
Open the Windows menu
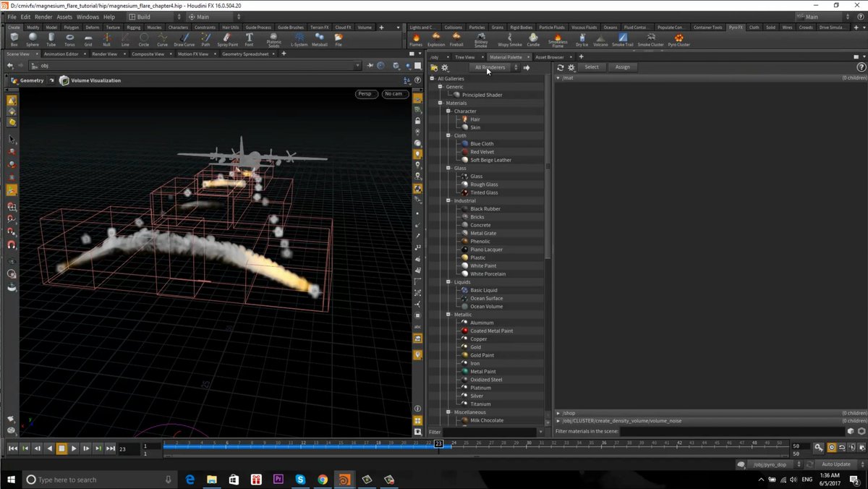click(88, 17)
